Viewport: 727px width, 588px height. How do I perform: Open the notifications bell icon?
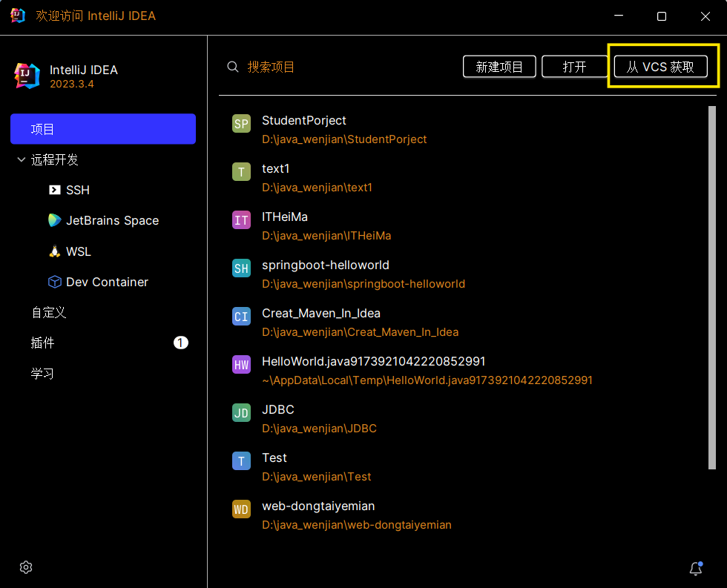(696, 568)
